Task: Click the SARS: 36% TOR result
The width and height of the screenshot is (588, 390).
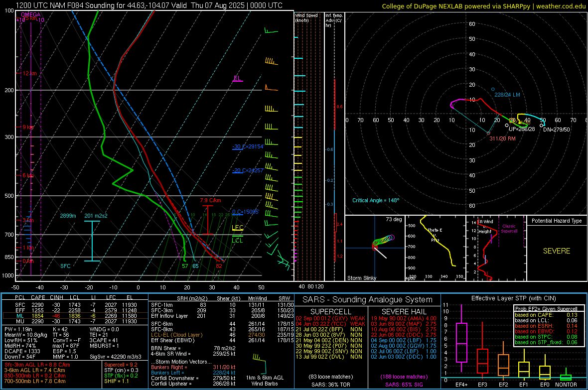Action: coord(330,385)
